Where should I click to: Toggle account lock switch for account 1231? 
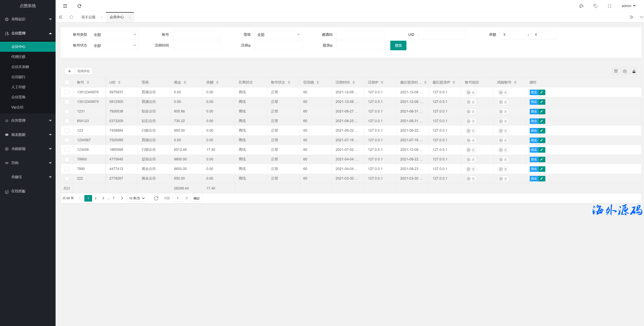pyautogui.click(x=471, y=112)
